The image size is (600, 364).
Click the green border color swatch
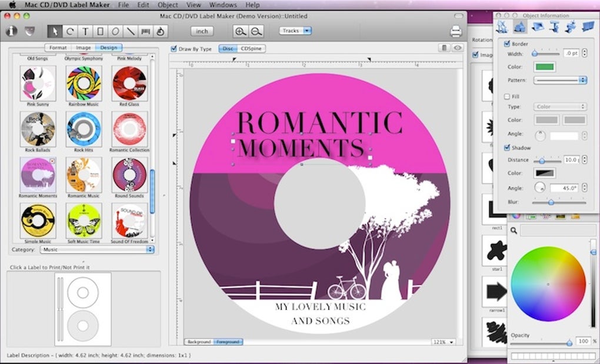coord(545,67)
